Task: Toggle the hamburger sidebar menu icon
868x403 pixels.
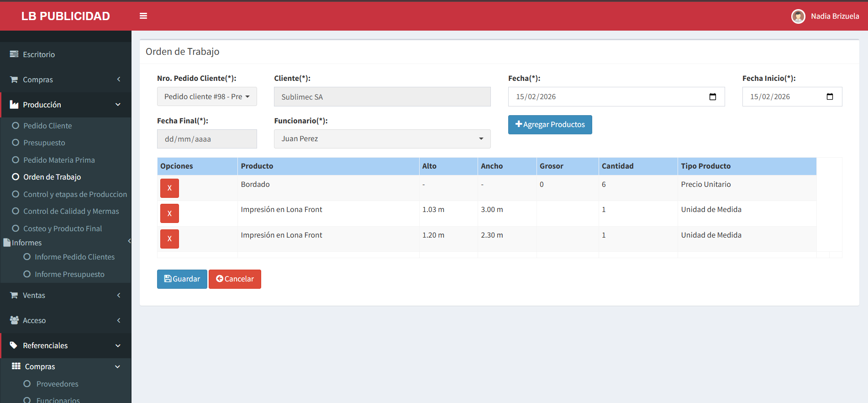Action: (143, 16)
